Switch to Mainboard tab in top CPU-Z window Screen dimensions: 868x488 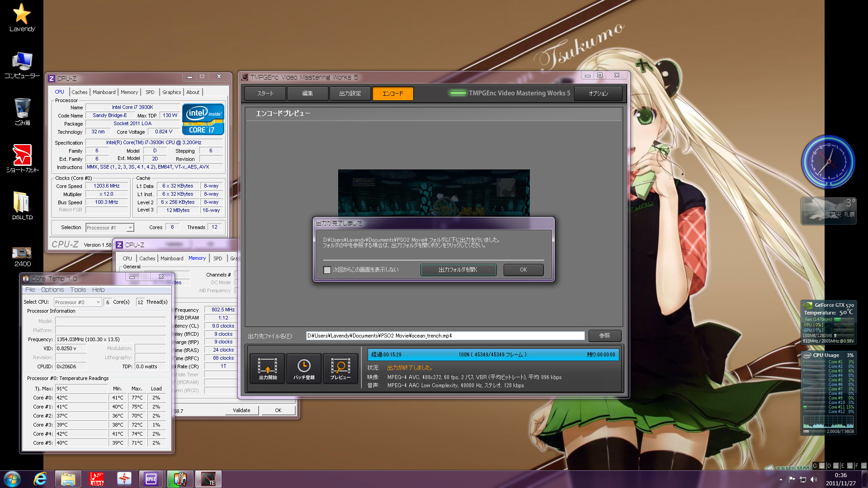coord(104,92)
